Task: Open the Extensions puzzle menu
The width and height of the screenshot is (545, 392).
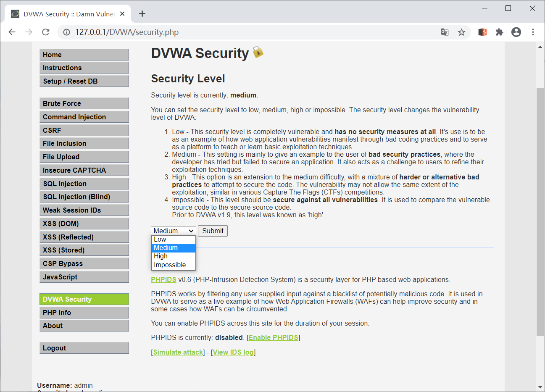Action: coord(499,32)
